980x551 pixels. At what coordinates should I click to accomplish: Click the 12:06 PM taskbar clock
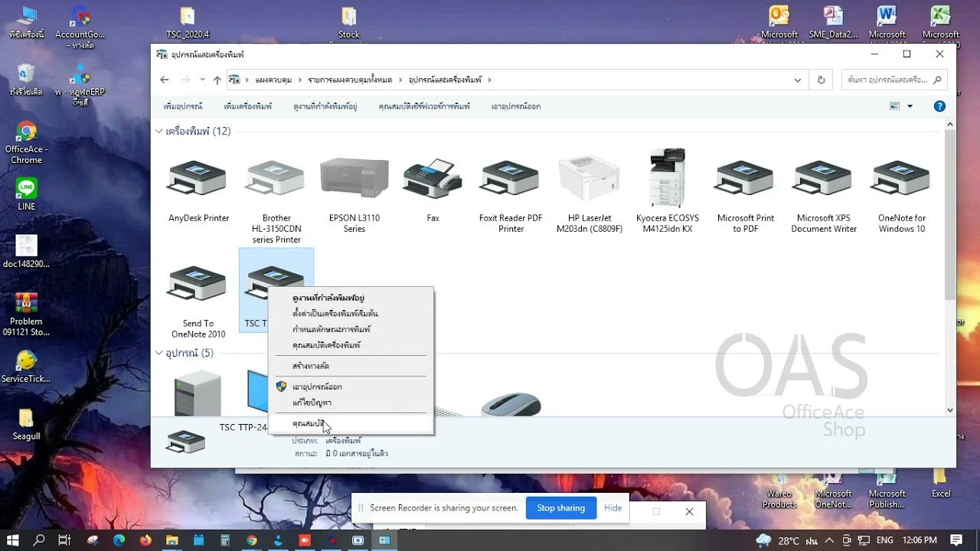point(920,540)
